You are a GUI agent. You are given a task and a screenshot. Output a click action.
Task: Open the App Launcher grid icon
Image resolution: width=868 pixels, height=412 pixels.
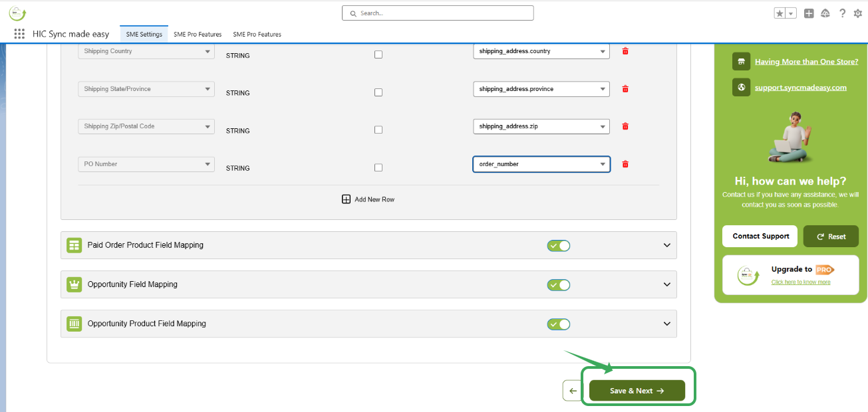pos(19,34)
